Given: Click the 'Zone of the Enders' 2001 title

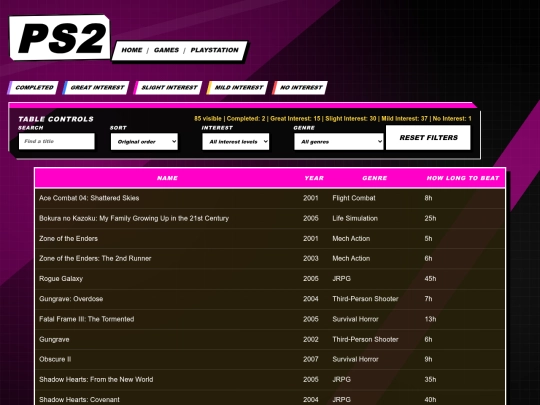Looking at the screenshot, I should click(x=69, y=238).
